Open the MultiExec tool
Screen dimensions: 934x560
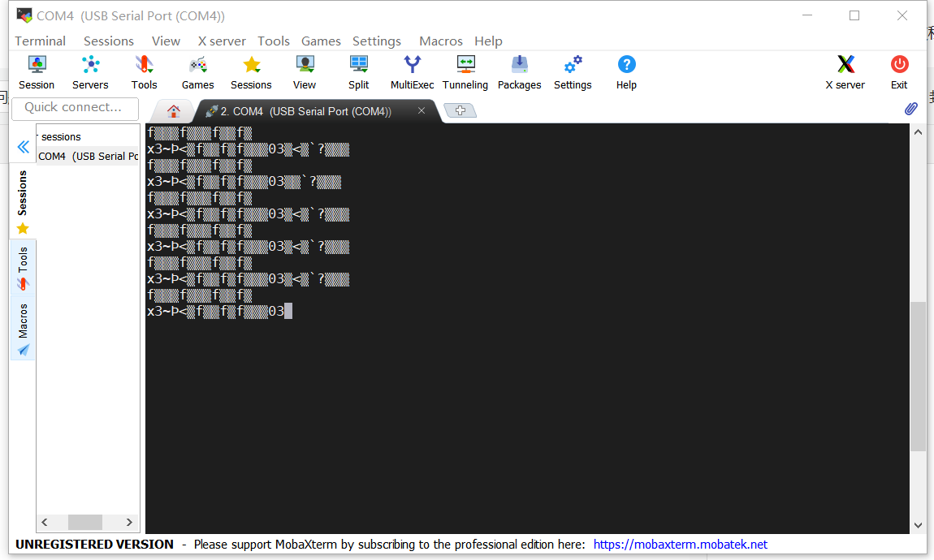(x=412, y=65)
